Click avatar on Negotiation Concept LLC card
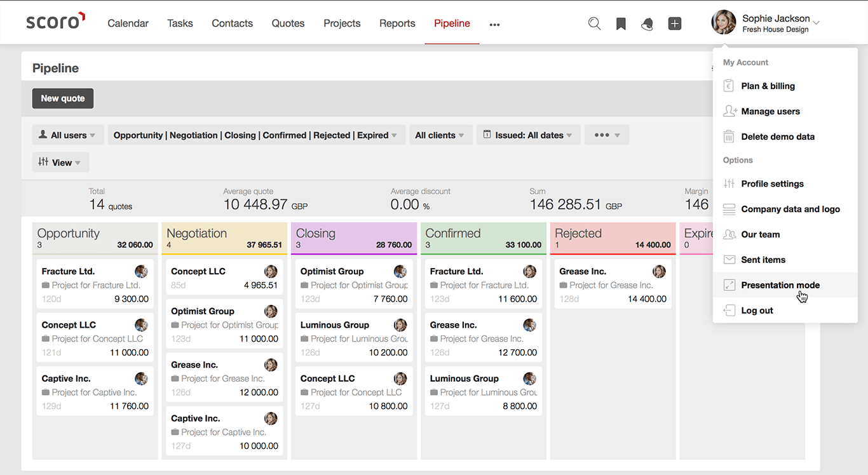This screenshot has height=475, width=868. coord(271,271)
